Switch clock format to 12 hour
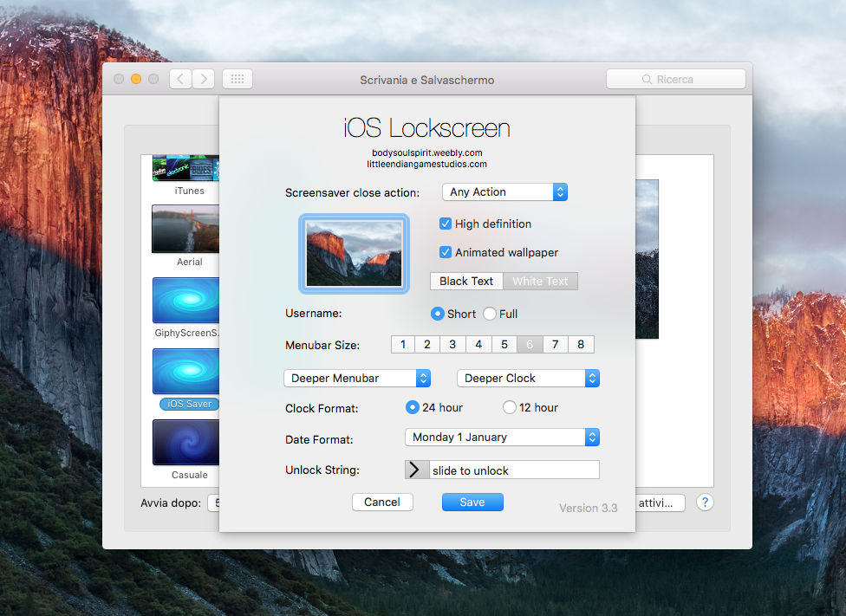 (510, 407)
